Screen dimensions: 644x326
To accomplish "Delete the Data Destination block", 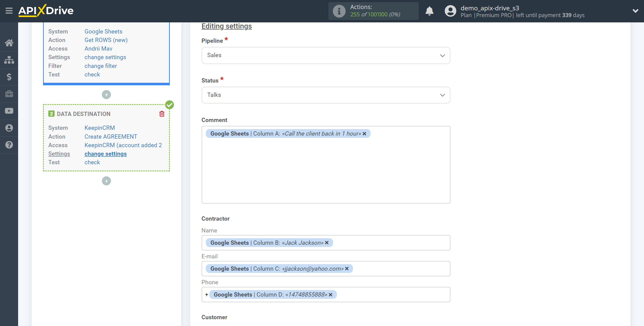I will point(162,114).
